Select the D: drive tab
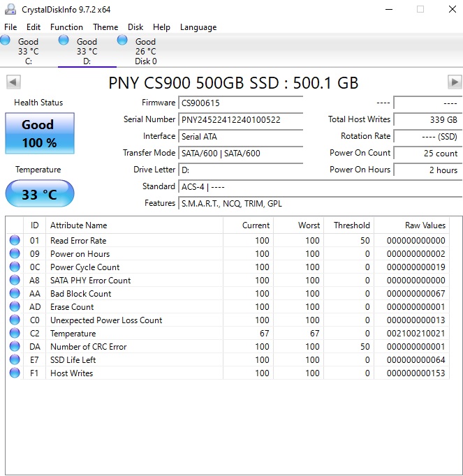463x476 pixels. coord(87,51)
